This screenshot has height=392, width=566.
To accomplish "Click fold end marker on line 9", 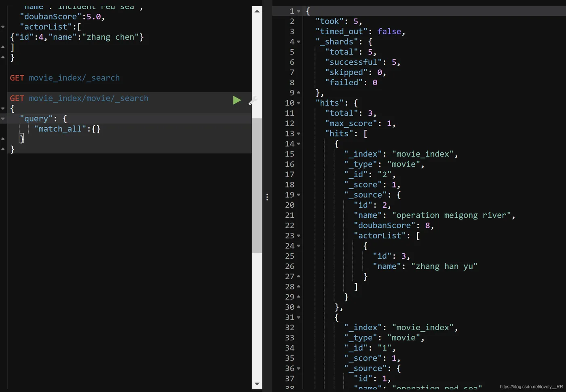I will click(299, 93).
